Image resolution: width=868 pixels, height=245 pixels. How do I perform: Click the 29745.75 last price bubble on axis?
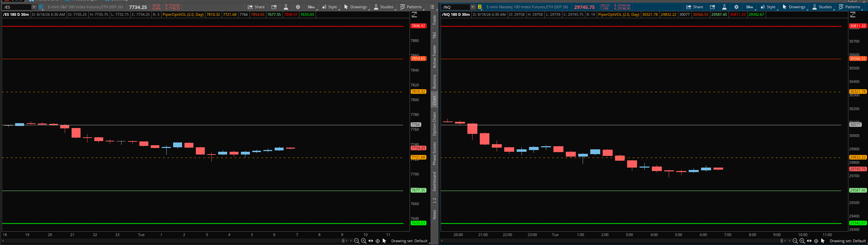(858, 169)
